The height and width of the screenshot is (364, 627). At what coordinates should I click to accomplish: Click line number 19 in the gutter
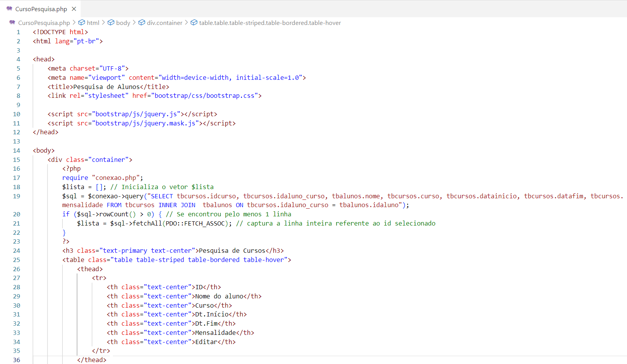(x=17, y=196)
